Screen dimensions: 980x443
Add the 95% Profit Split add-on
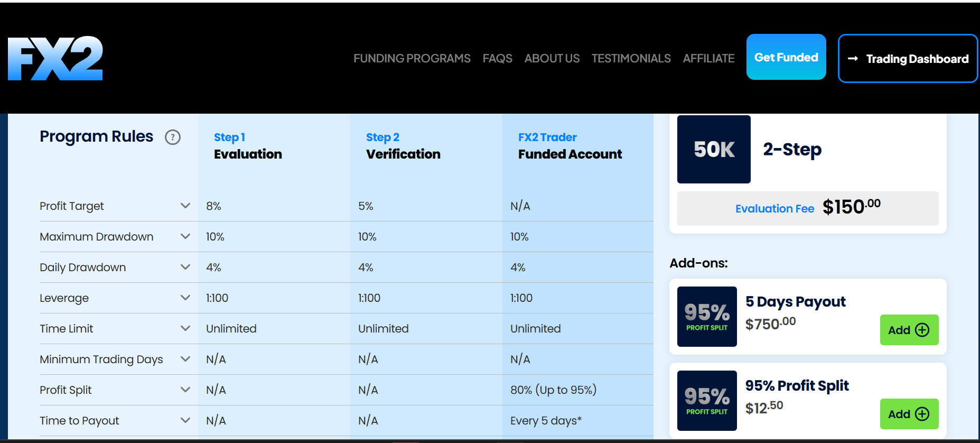click(909, 414)
